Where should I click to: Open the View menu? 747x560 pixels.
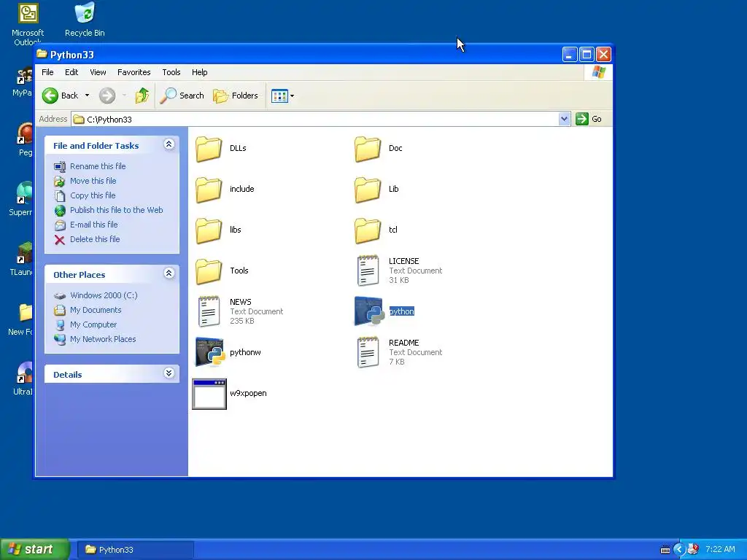point(98,72)
